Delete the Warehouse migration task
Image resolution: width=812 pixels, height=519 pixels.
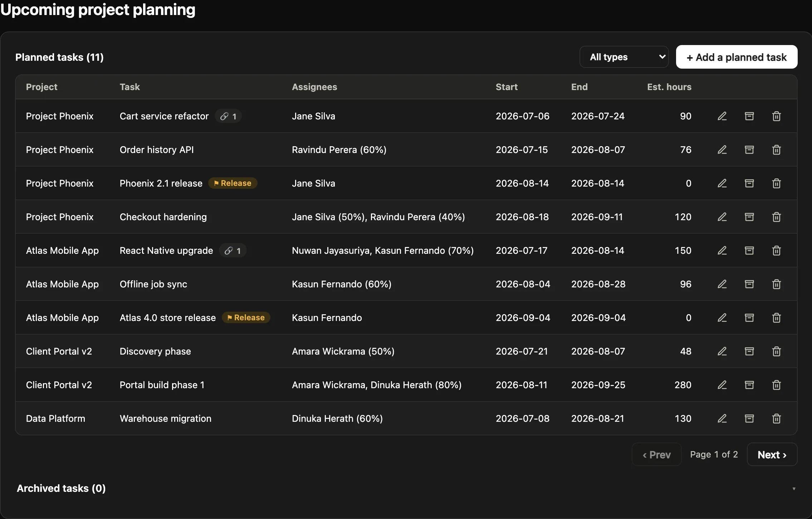point(777,419)
